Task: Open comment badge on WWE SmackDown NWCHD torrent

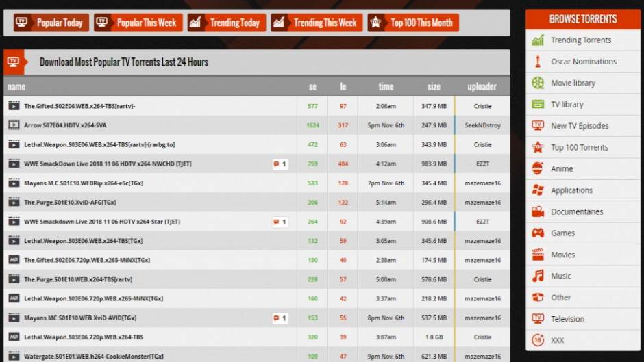Action: (280, 164)
